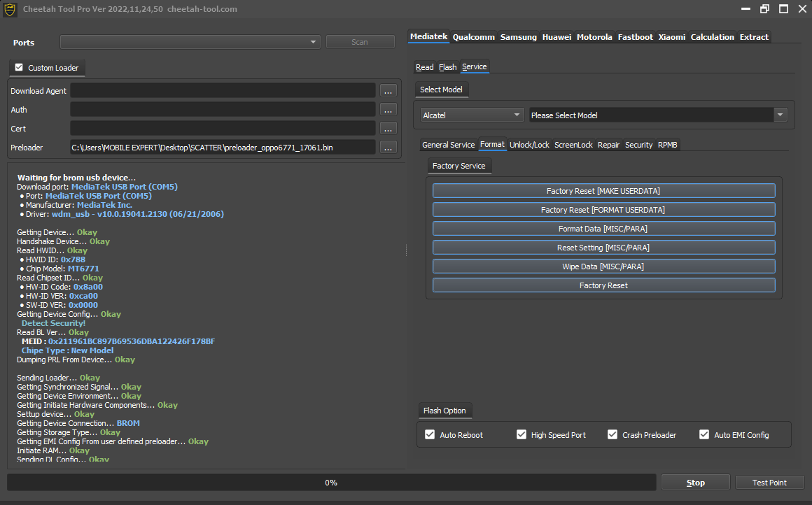Focus the Auth path input field
812x505 pixels.
[x=223, y=110]
